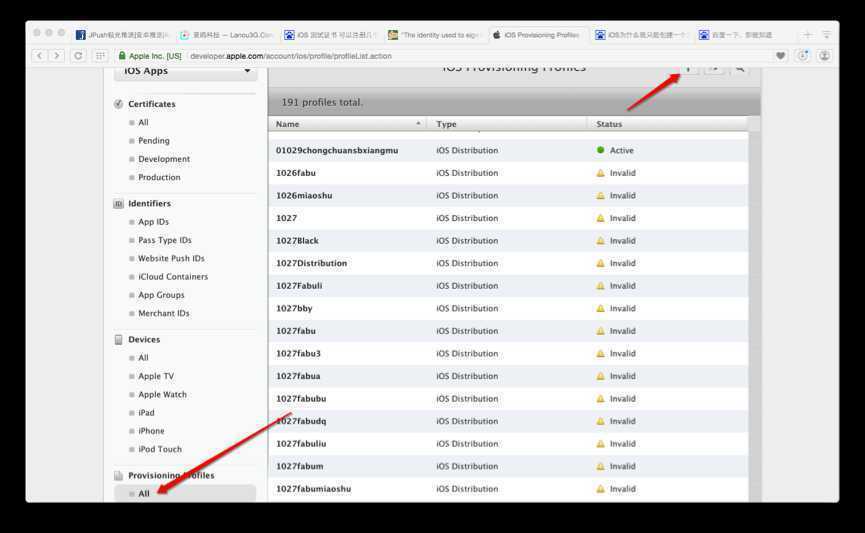Go back with the browser back arrow

(39, 56)
